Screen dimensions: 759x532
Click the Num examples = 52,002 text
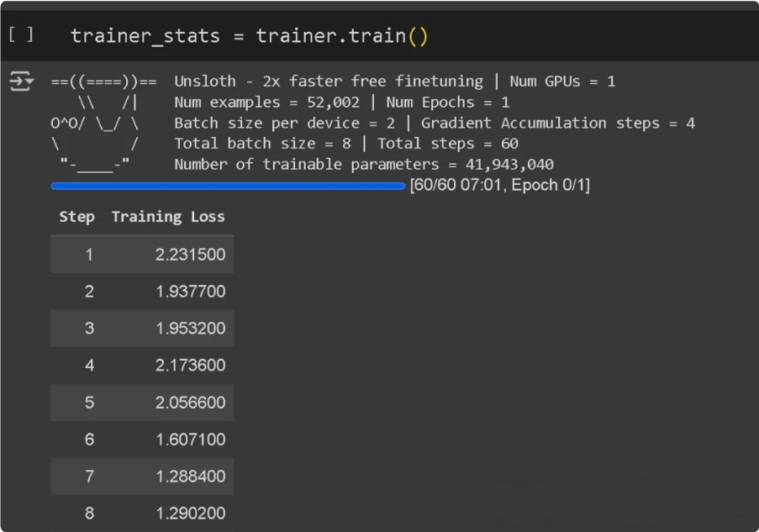pos(266,103)
